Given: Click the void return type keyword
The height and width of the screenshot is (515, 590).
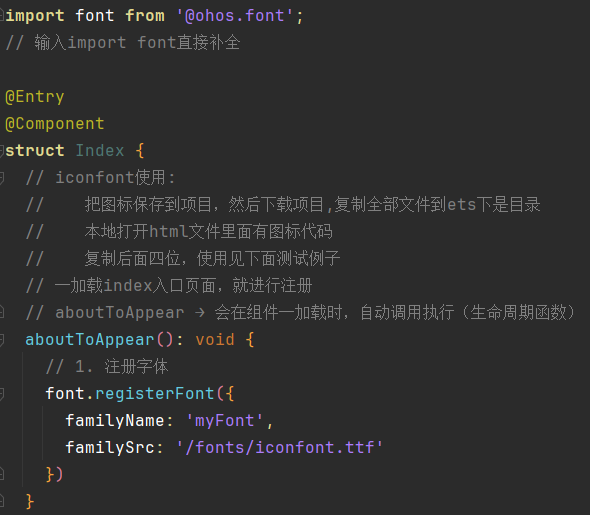Looking at the screenshot, I should point(215,339).
